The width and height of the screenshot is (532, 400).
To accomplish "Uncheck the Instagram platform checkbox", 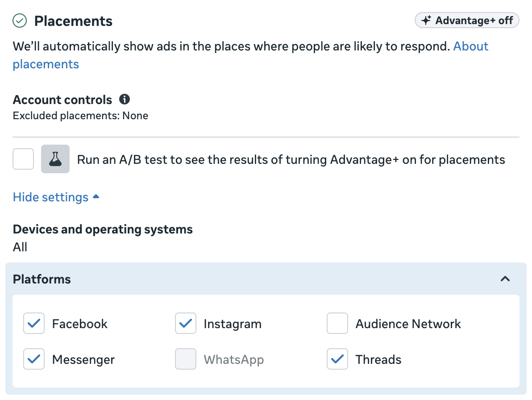I will pos(186,324).
